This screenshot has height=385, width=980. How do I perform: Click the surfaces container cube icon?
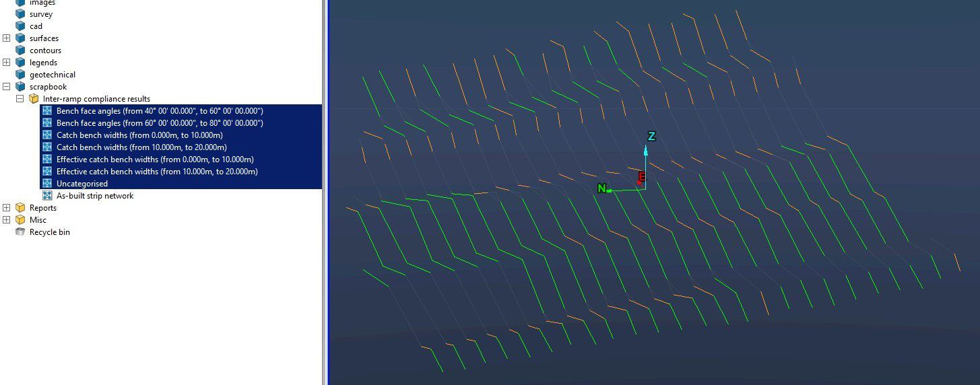click(20, 38)
